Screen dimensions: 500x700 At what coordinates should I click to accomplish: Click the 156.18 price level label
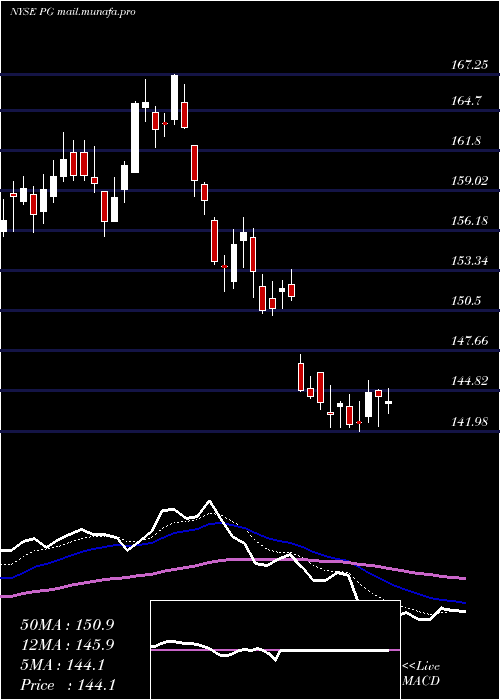pos(469,221)
